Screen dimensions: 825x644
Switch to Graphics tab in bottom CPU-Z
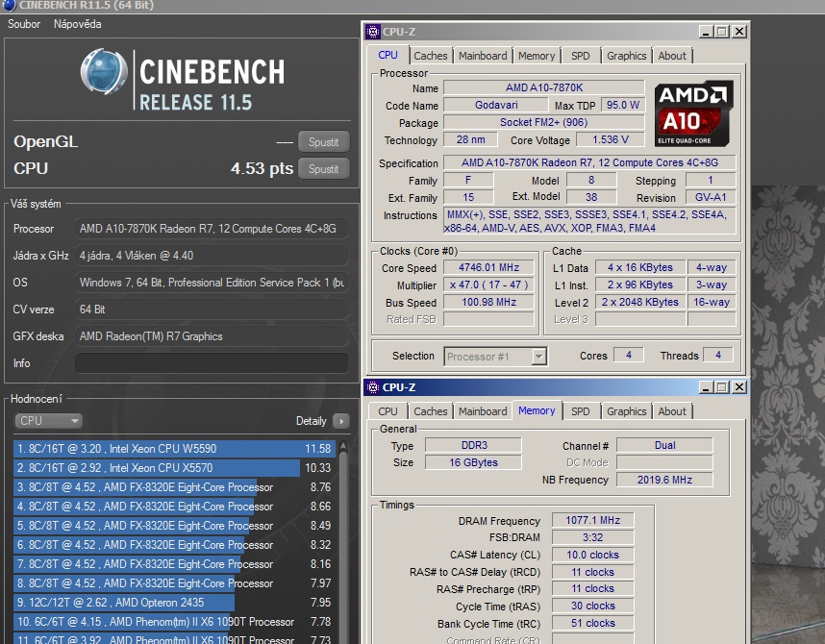point(626,411)
